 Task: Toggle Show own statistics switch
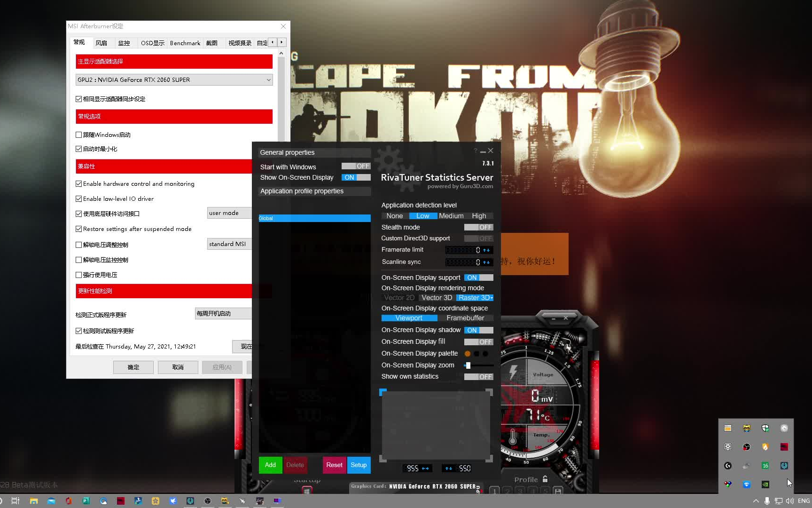478,377
